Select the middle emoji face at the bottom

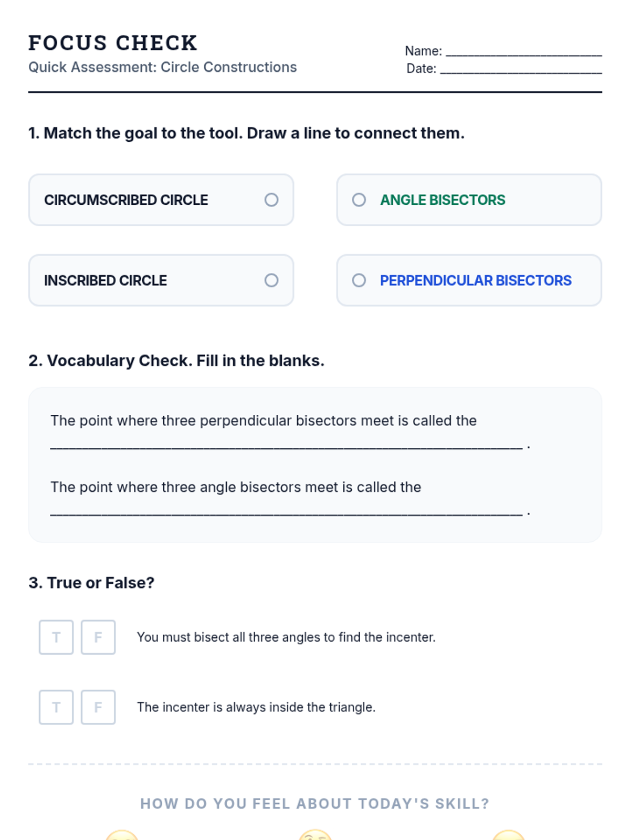click(315, 835)
